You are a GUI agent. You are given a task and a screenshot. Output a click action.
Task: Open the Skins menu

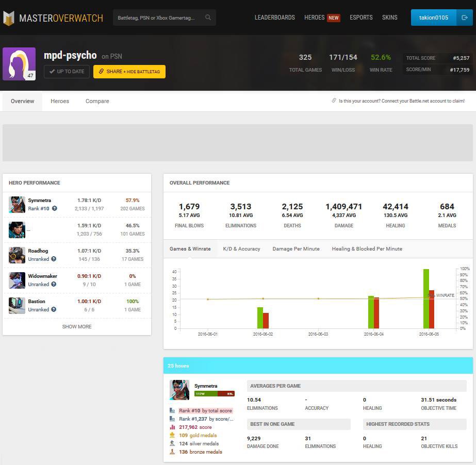coord(389,18)
